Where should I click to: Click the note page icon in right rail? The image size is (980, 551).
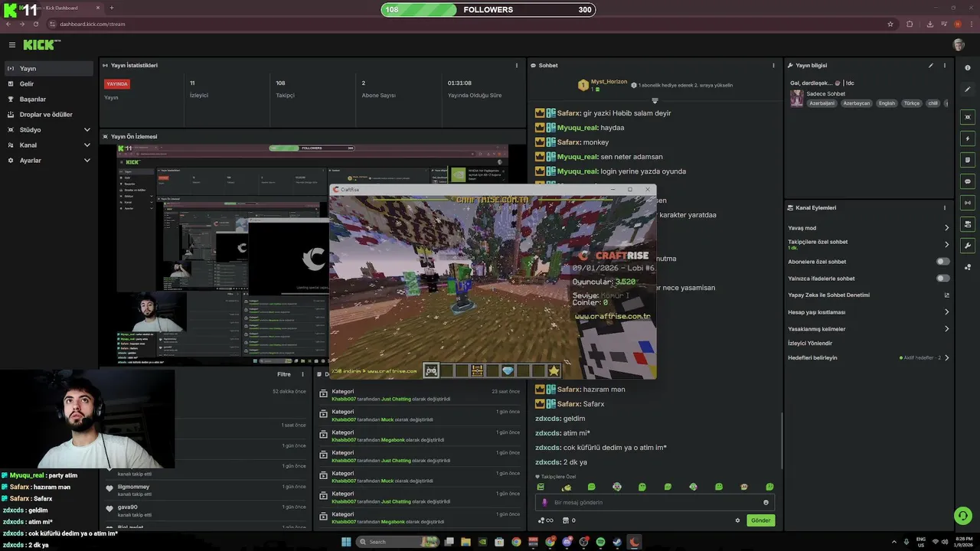click(968, 160)
